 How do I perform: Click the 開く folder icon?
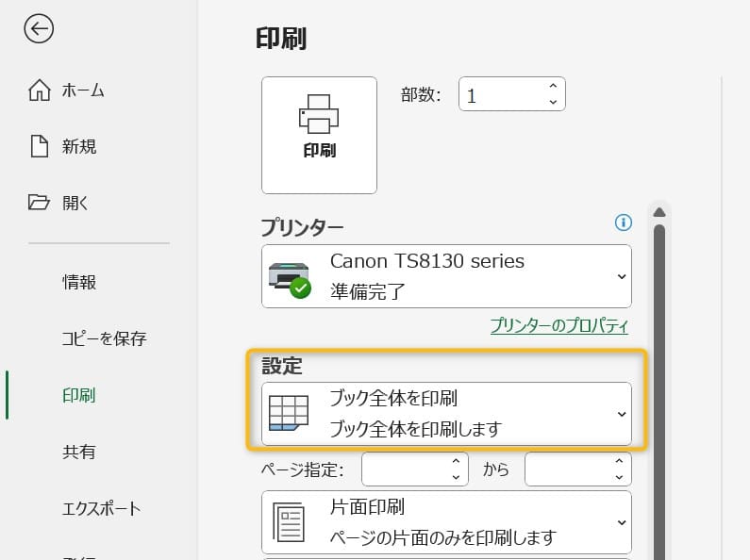click(39, 202)
